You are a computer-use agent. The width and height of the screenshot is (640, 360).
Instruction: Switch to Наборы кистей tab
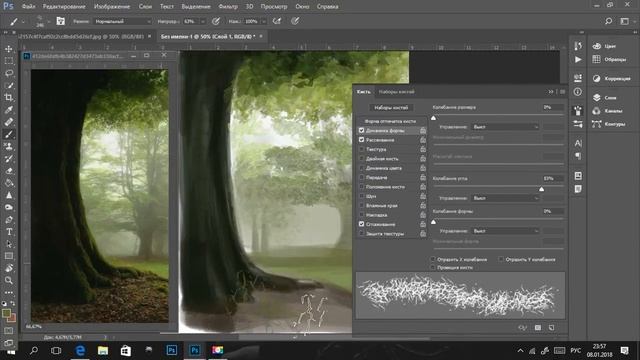(x=396, y=92)
